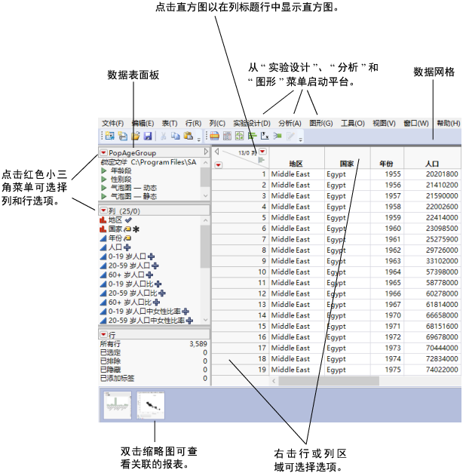Click year cell 1975
The height and width of the screenshot is (476, 466).
pyautogui.click(x=387, y=370)
